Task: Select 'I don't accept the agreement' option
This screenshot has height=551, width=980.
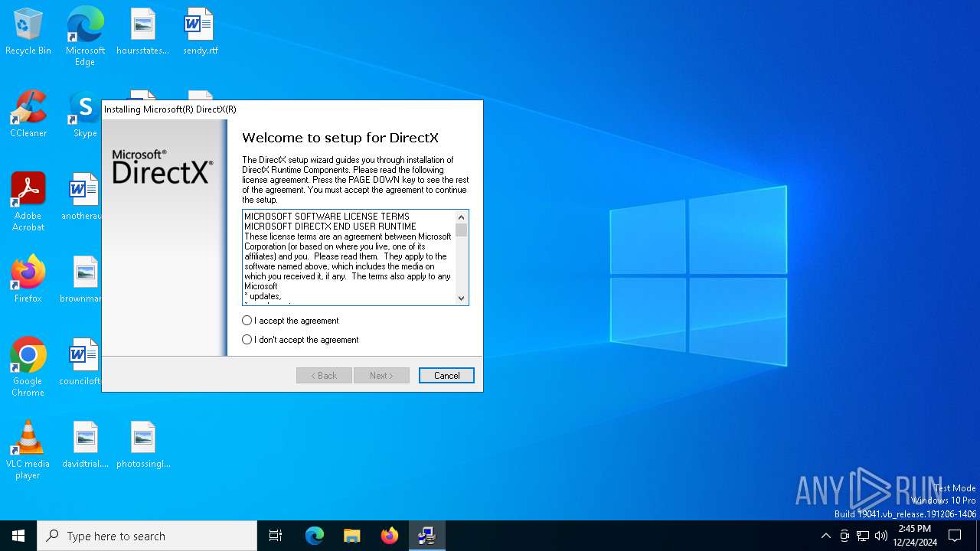Action: point(300,340)
